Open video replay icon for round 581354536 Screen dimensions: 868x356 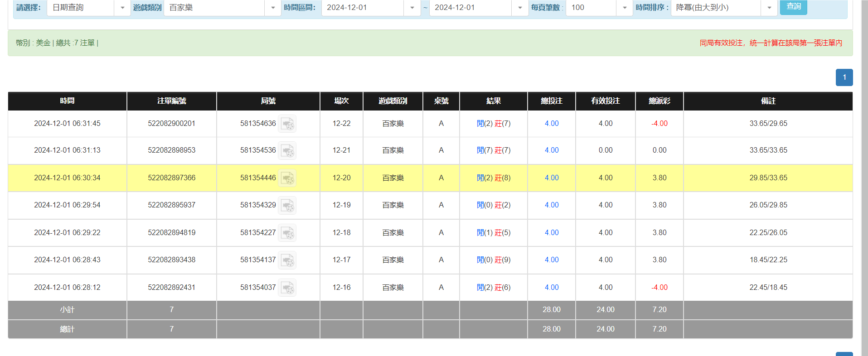coord(287,150)
